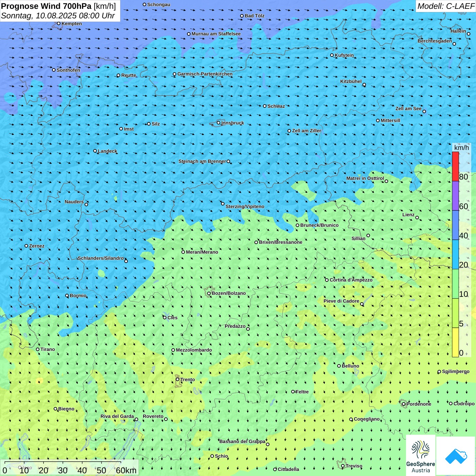Click the 'Modell: C-LAEF' label
Screen dimensions: 476x476
pyautogui.click(x=445, y=6)
